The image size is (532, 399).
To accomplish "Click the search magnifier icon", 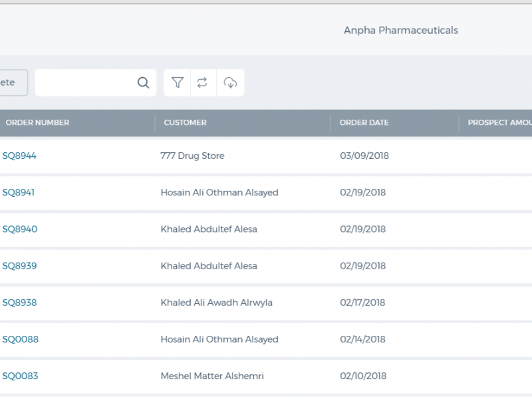I will click(143, 82).
